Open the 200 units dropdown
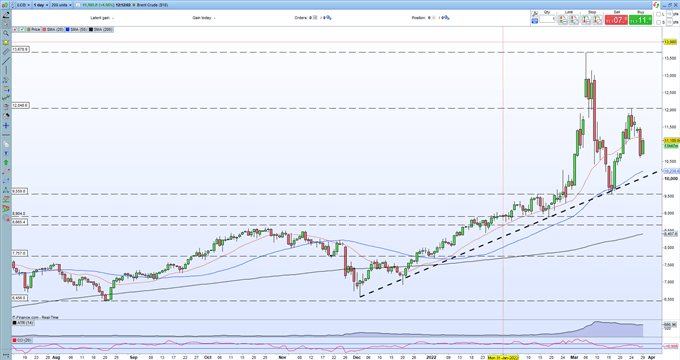Viewport: 680px width, 360px height. (61, 5)
